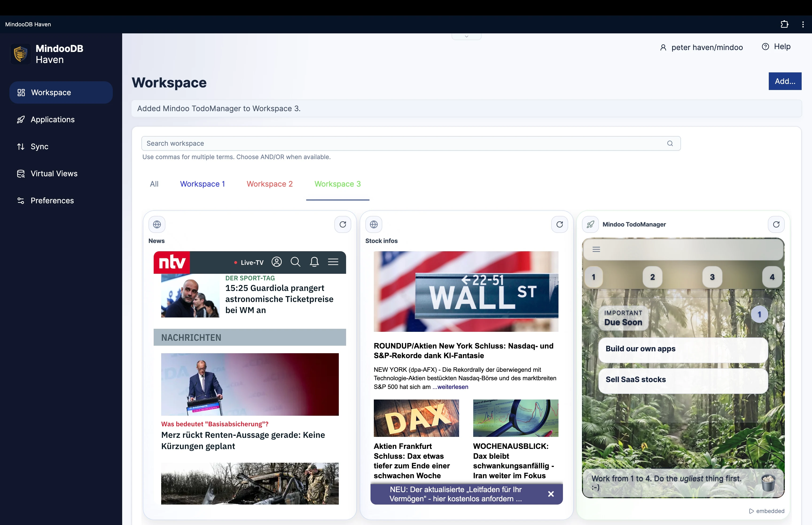Open Preferences from the sidebar
Image resolution: width=812 pixels, height=525 pixels.
click(52, 200)
